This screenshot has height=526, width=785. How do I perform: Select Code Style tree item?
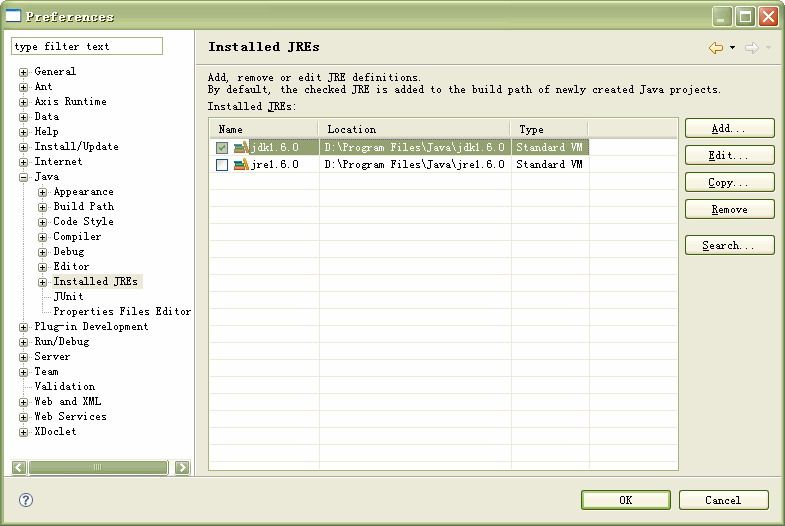tap(83, 221)
